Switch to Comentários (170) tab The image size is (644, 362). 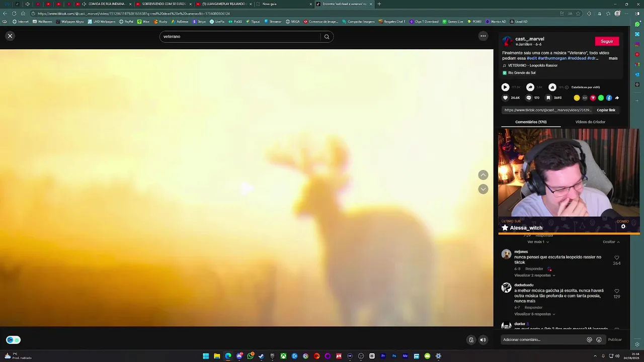point(531,122)
